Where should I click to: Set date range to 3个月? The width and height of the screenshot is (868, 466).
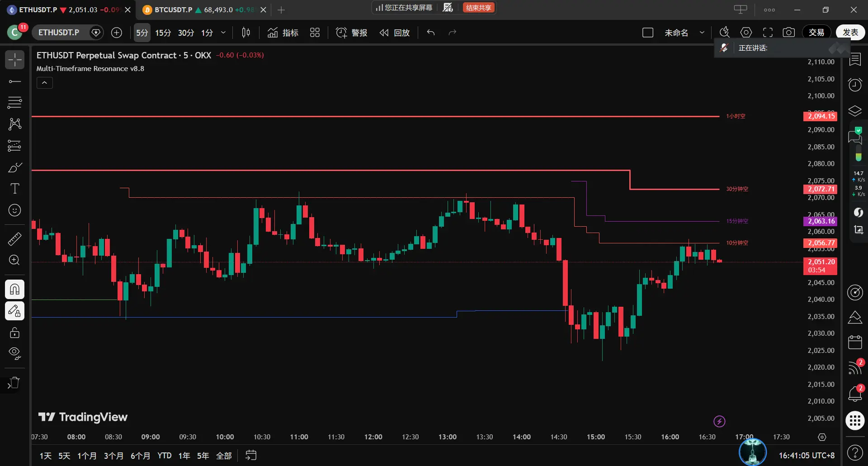pos(113,456)
